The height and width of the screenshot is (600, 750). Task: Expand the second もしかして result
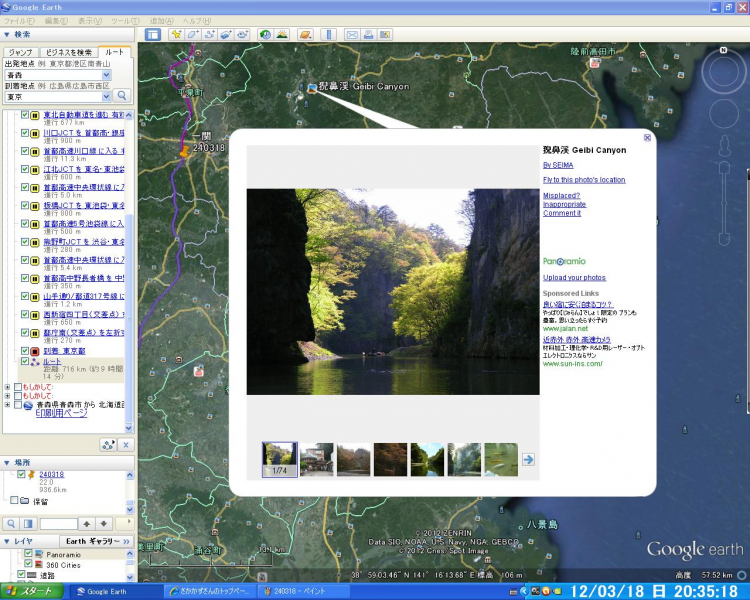pos(7,396)
